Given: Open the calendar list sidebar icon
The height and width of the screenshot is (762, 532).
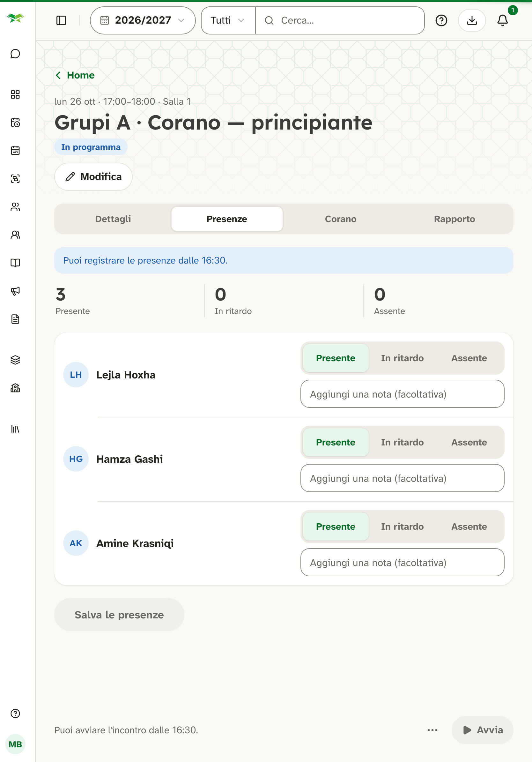Looking at the screenshot, I should tap(15, 151).
